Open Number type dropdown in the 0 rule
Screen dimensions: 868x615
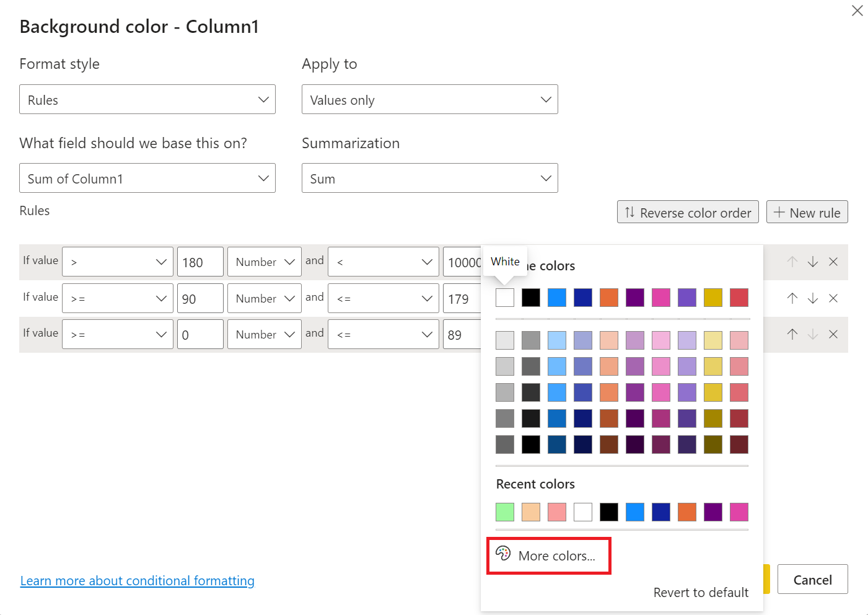tap(265, 334)
